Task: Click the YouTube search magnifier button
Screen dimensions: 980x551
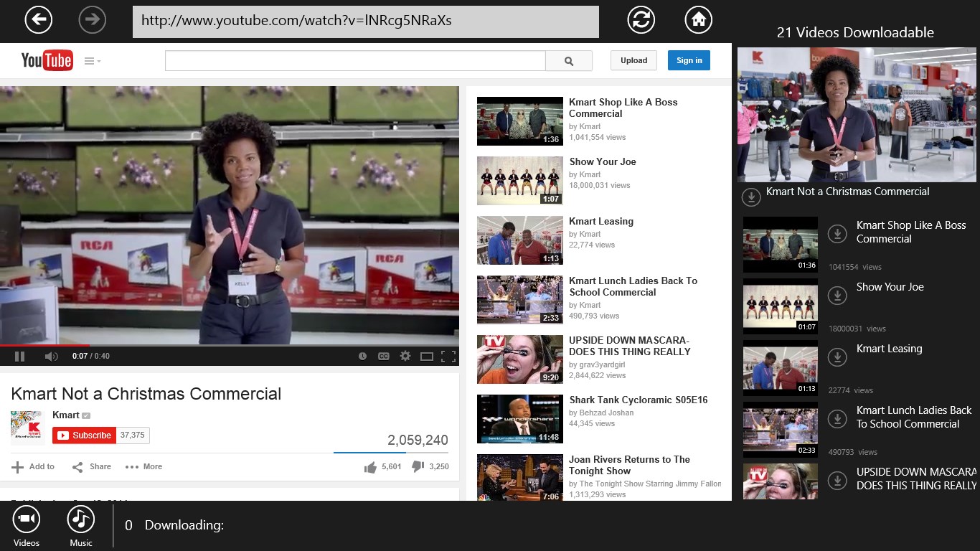Action: [569, 61]
